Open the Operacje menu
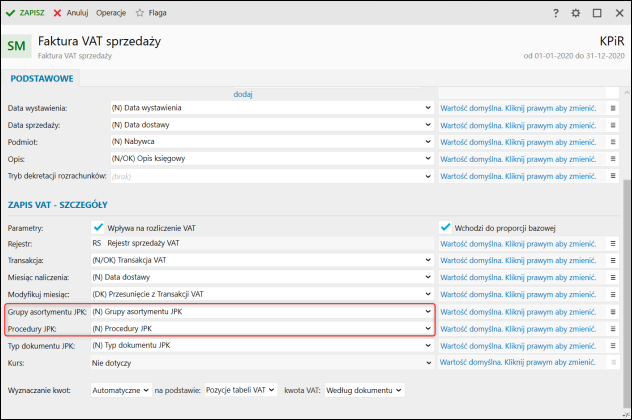The image size is (632, 420). [111, 14]
